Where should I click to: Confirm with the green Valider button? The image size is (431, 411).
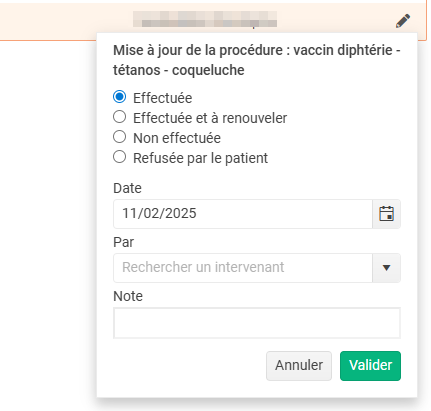tap(370, 366)
